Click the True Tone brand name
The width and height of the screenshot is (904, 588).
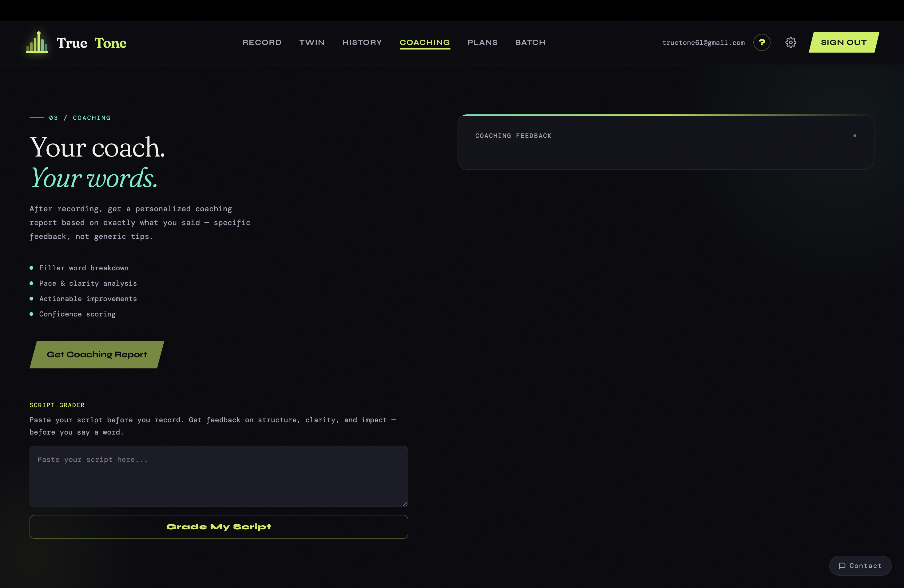click(92, 43)
